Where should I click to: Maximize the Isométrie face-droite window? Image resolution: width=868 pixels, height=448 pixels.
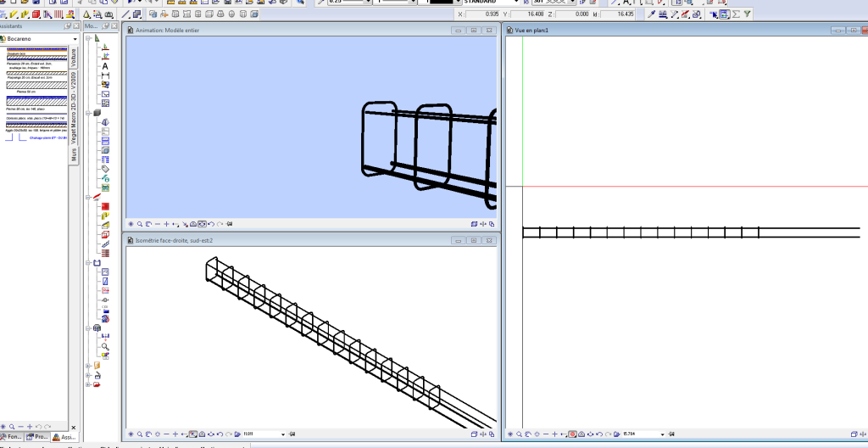click(474, 240)
